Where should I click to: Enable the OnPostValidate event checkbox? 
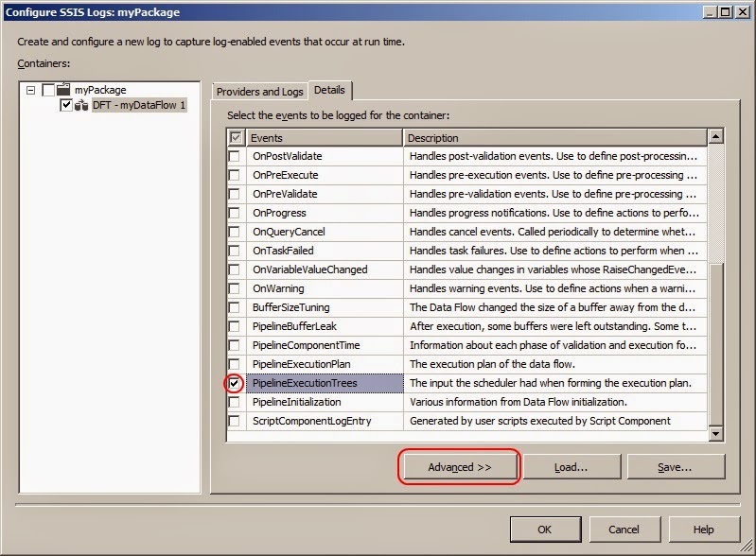(x=234, y=156)
